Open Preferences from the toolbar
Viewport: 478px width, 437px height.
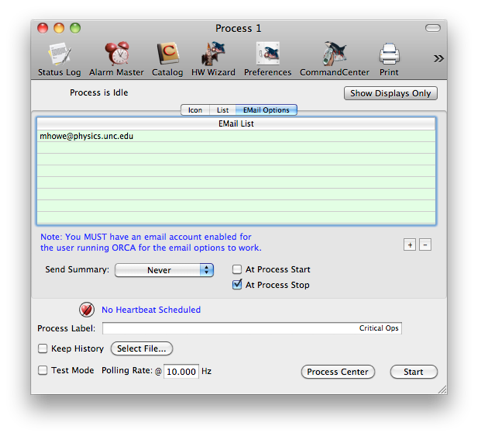point(268,53)
